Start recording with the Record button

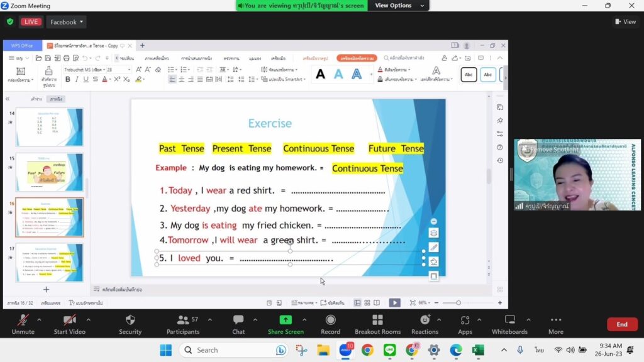pyautogui.click(x=330, y=323)
